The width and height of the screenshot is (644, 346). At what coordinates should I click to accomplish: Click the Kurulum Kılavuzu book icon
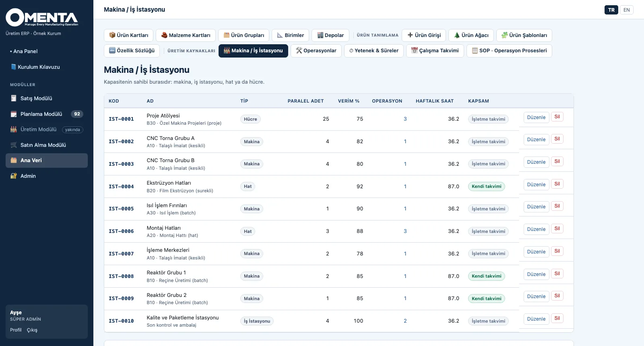[x=13, y=67]
